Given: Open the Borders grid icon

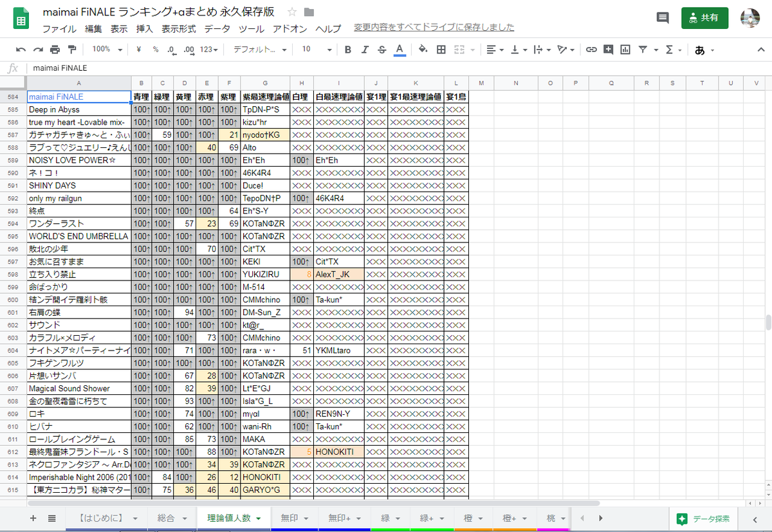Looking at the screenshot, I should 441,50.
